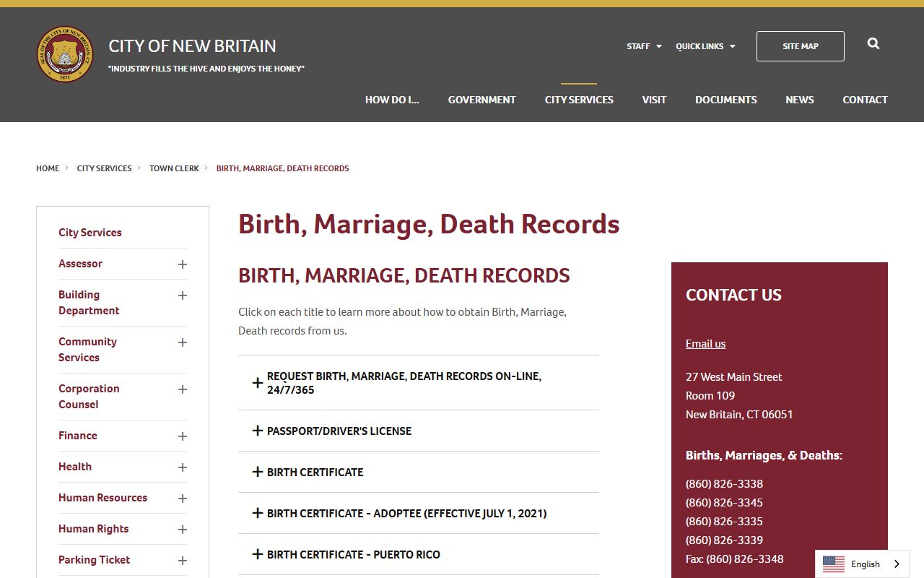This screenshot has width=924, height=578.
Task: Expand Human Rights plus icon
Action: (183, 530)
